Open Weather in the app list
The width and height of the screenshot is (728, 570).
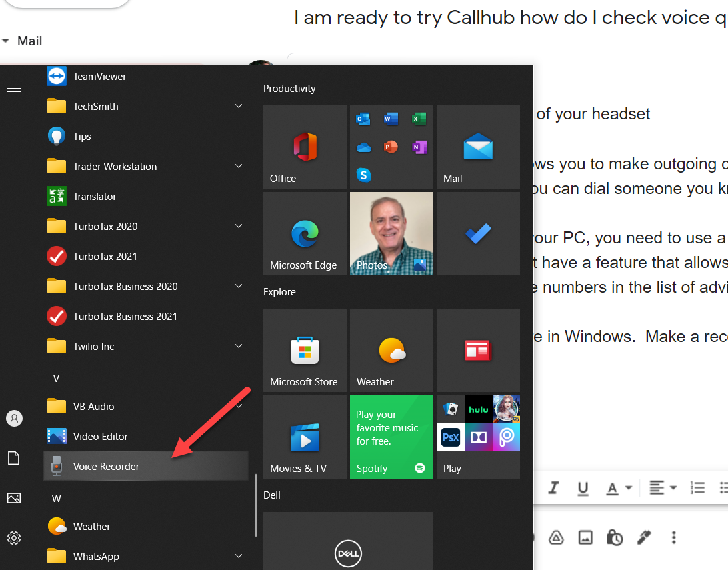(146, 527)
